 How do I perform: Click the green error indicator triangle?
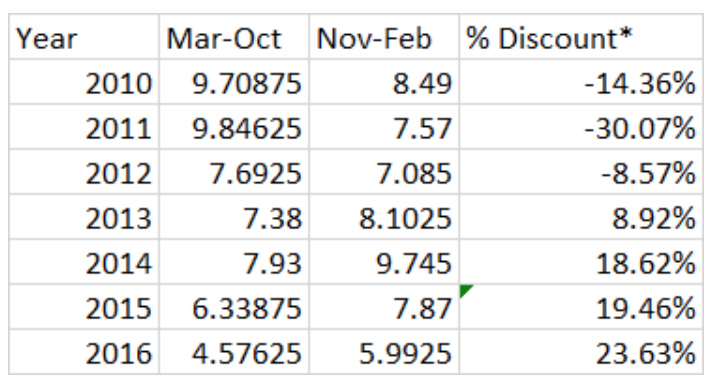tap(465, 290)
